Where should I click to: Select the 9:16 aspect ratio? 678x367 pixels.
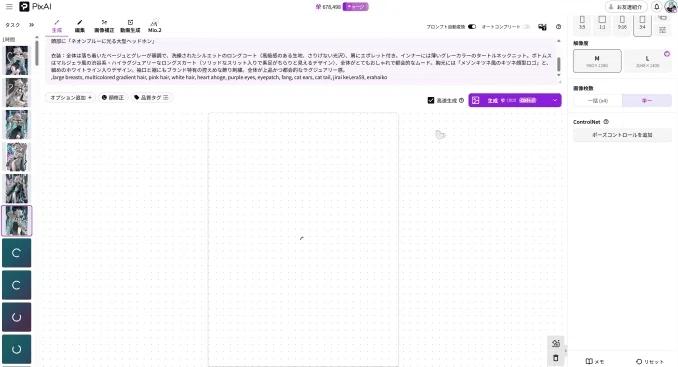pyautogui.click(x=622, y=22)
